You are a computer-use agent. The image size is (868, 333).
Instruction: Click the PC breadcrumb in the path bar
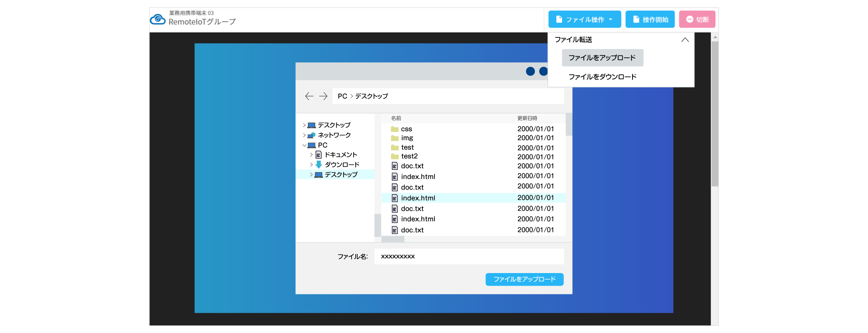pyautogui.click(x=342, y=96)
